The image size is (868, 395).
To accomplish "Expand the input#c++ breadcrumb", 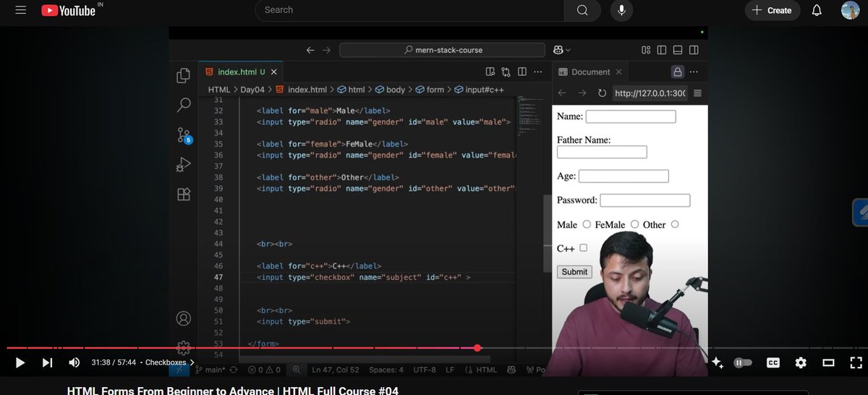I will click(479, 90).
